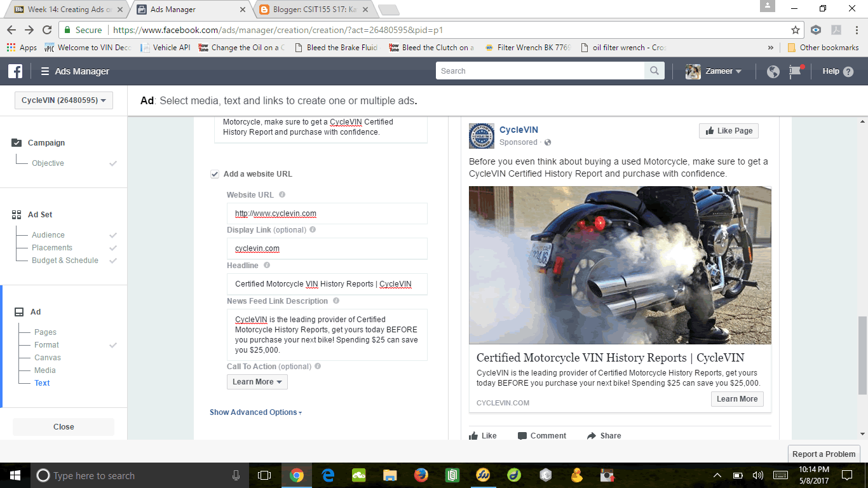Open CycleVIN account selector dropdown

tap(64, 100)
